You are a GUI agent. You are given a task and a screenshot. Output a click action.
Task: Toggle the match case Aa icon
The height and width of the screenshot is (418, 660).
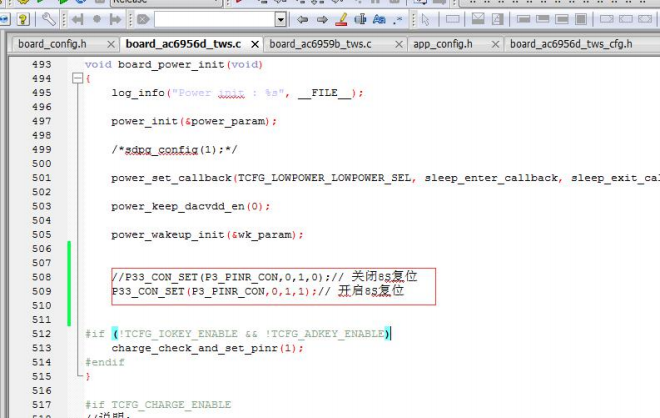pos(379,19)
